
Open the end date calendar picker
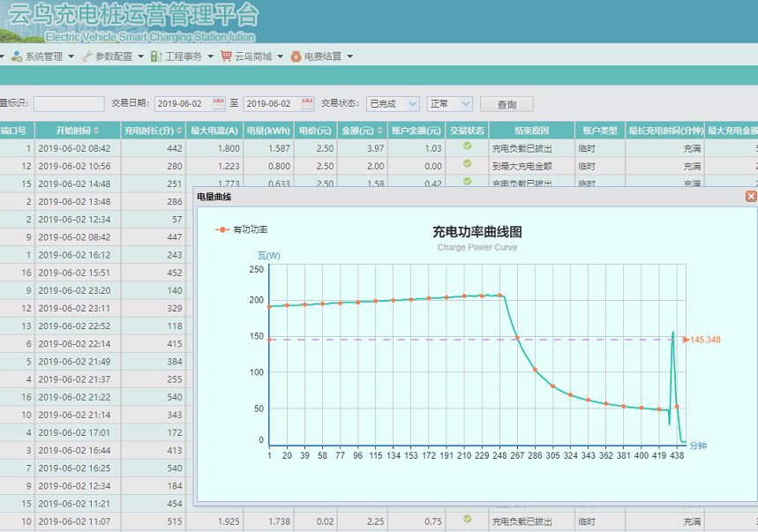tap(307, 103)
